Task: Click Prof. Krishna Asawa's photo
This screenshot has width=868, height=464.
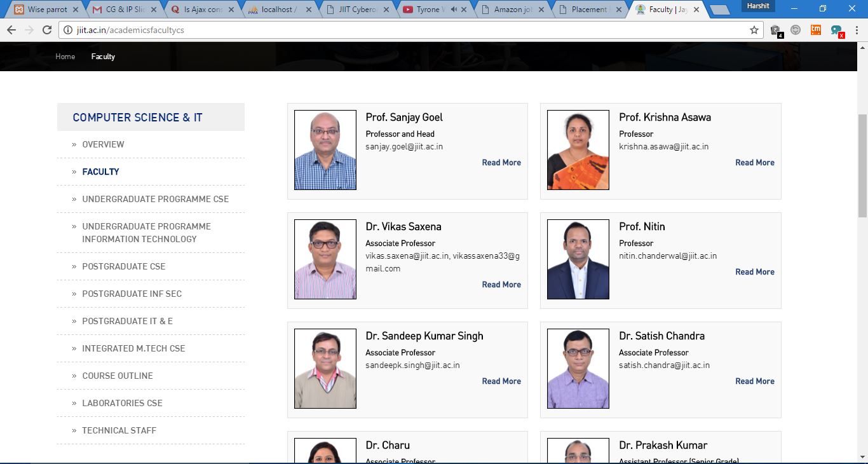Action: 578,150
